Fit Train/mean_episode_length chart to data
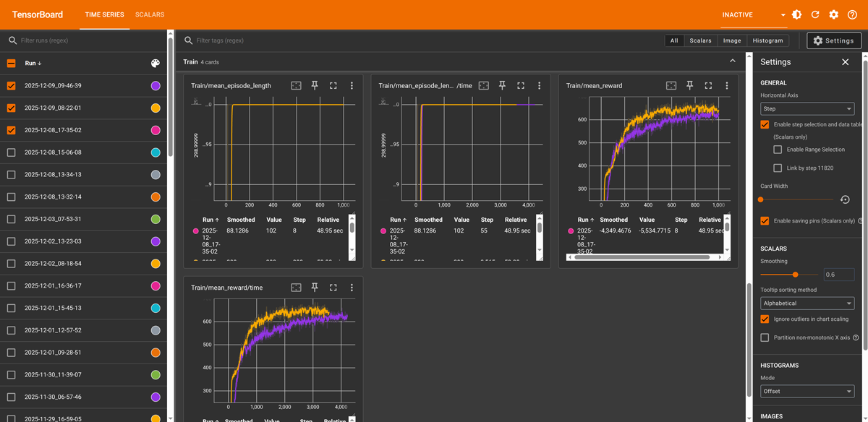Viewport: 868px width, 422px height. [x=296, y=85]
